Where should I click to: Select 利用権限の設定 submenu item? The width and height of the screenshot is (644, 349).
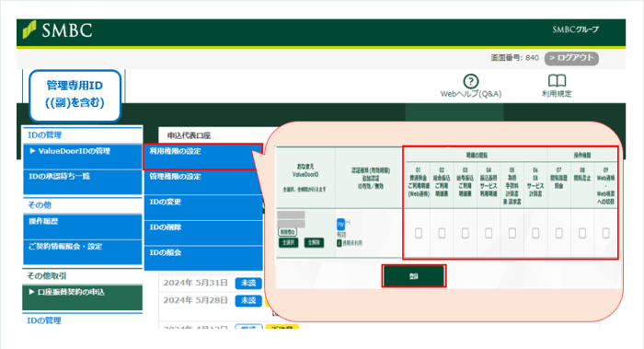click(x=203, y=157)
